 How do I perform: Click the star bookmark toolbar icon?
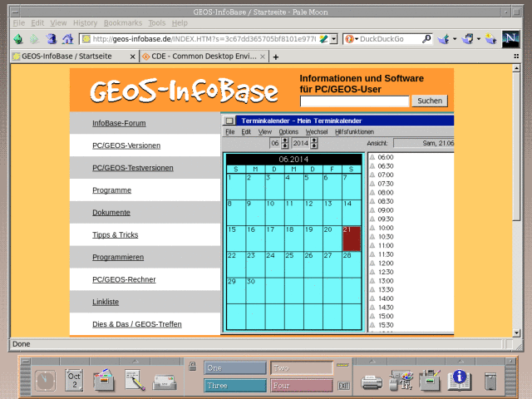click(x=490, y=39)
